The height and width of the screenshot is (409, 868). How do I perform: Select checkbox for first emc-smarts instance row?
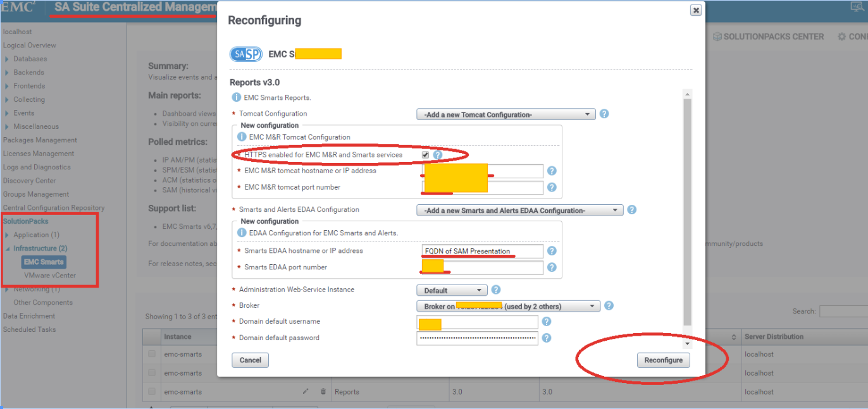coord(152,355)
